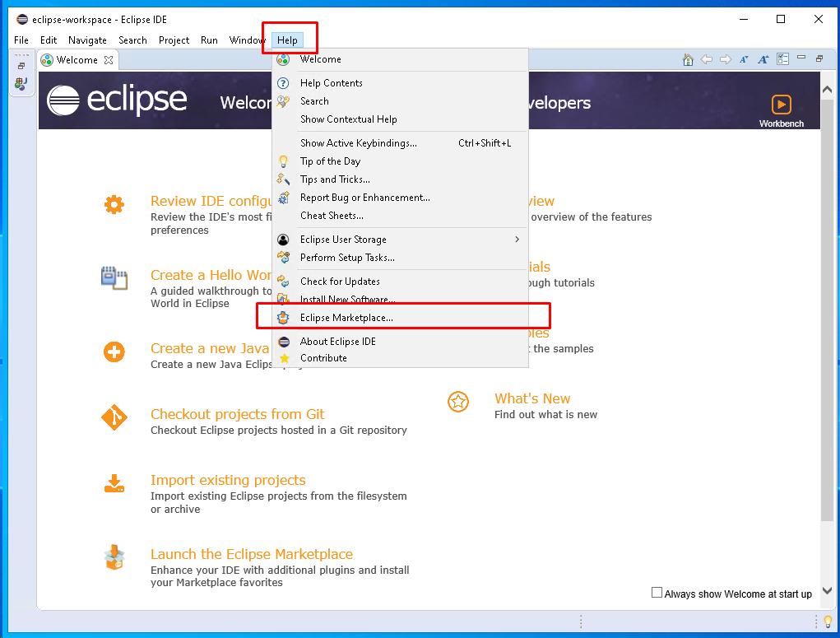Click the navigate forward arrow icon
Screen dimensions: 840x638
(726, 59)
